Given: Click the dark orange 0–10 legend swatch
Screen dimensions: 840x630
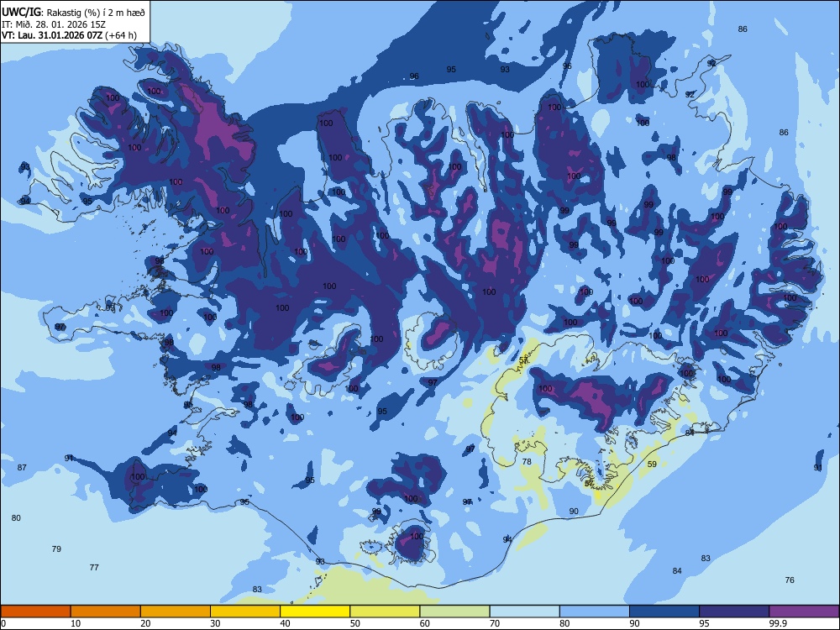Looking at the screenshot, I should 35,612.
